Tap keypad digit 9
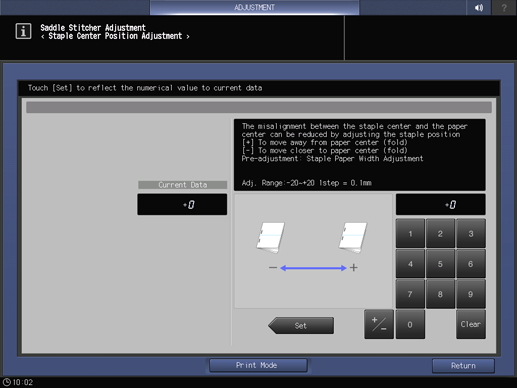517x388 pixels. point(471,294)
